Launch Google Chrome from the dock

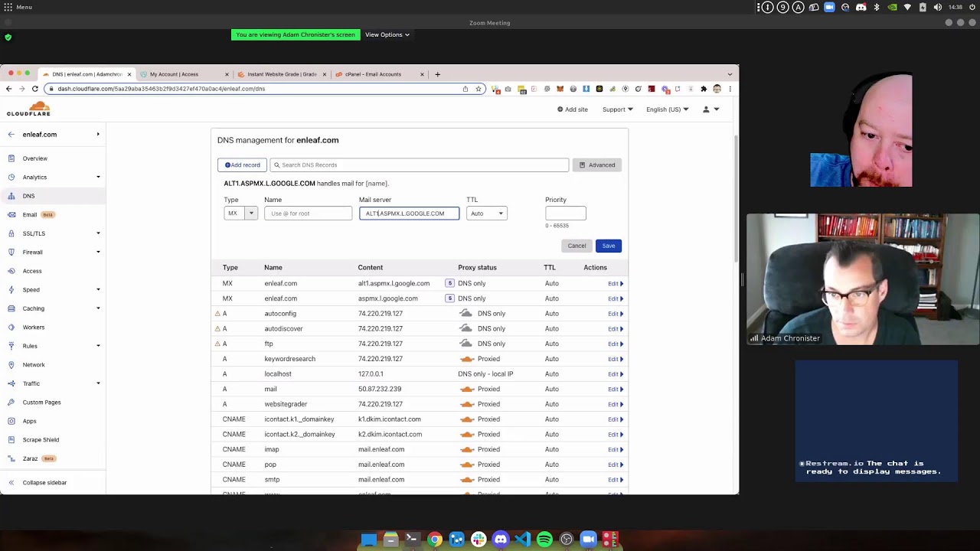pyautogui.click(x=435, y=540)
